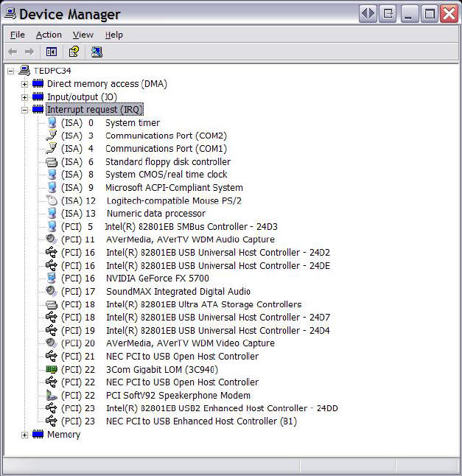Select Intel USB Universal Host Controller - 24D7
This screenshot has height=476, width=462.
(x=195, y=318)
